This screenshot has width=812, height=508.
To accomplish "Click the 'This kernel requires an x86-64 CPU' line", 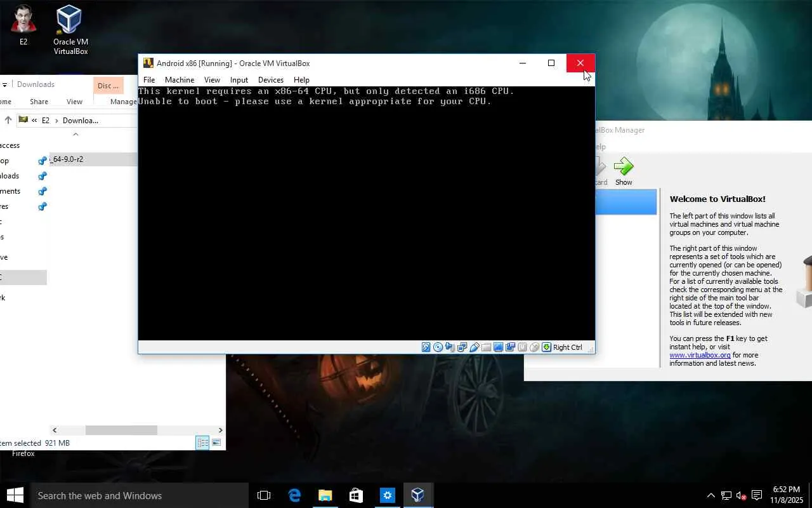I will coord(326,91).
